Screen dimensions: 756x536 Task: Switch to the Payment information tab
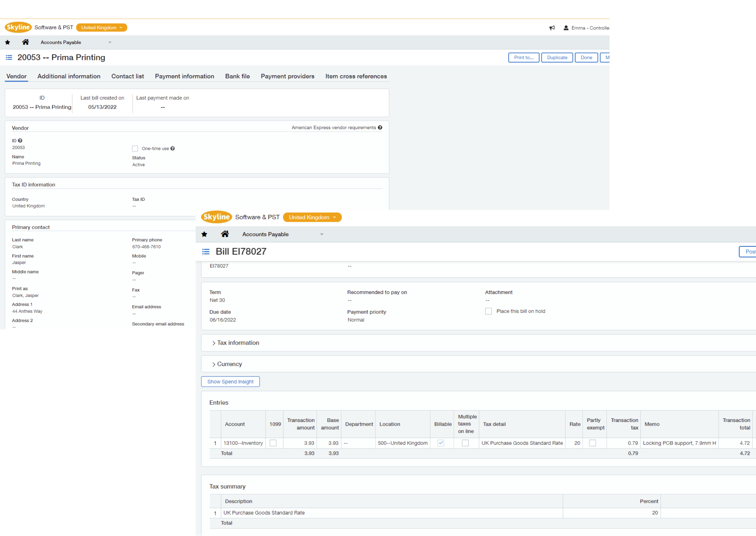(x=185, y=76)
